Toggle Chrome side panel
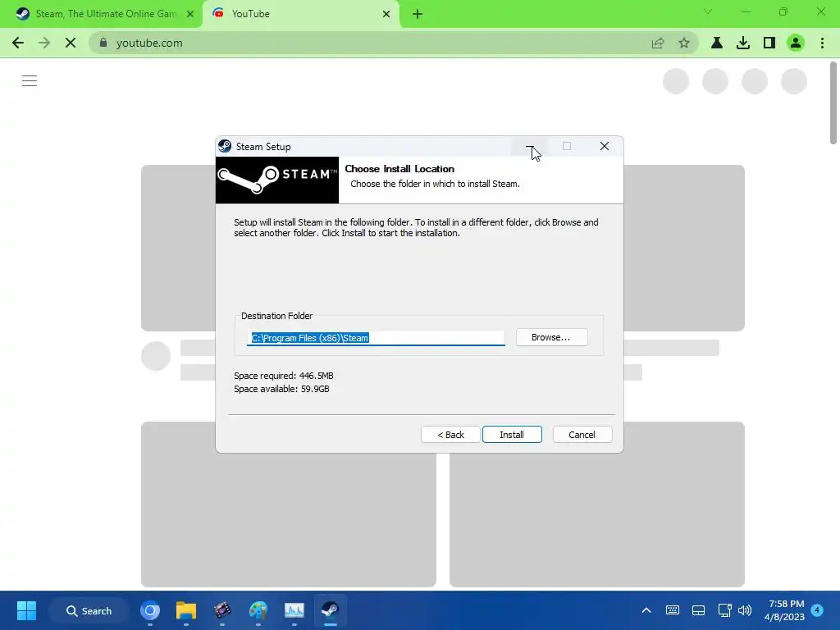 769,43
